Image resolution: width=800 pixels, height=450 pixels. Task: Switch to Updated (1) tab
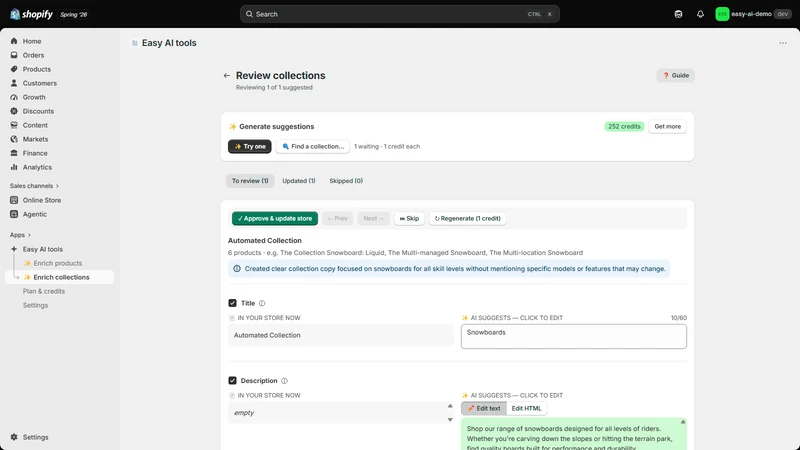pos(298,181)
